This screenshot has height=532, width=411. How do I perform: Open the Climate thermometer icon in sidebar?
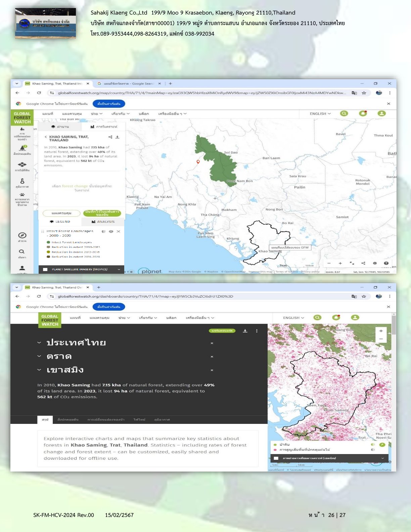click(22, 181)
